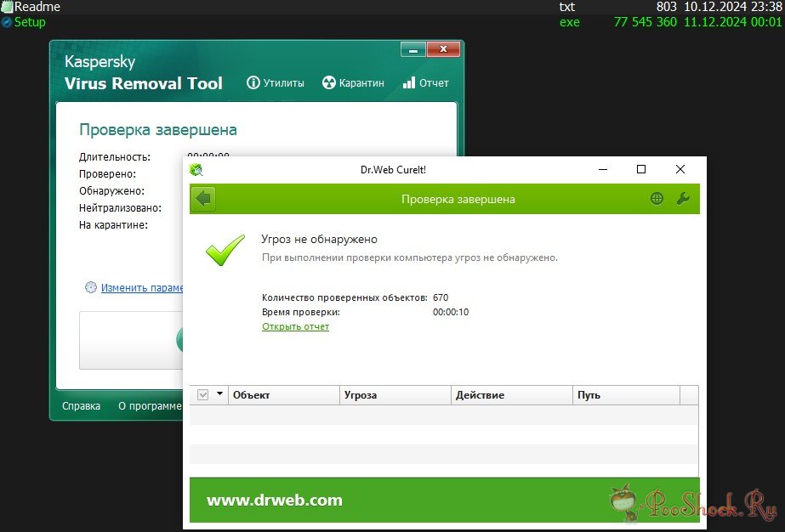Expand dropdown arrow next to table checkbox
Screen dimensions: 785x532
click(219, 393)
